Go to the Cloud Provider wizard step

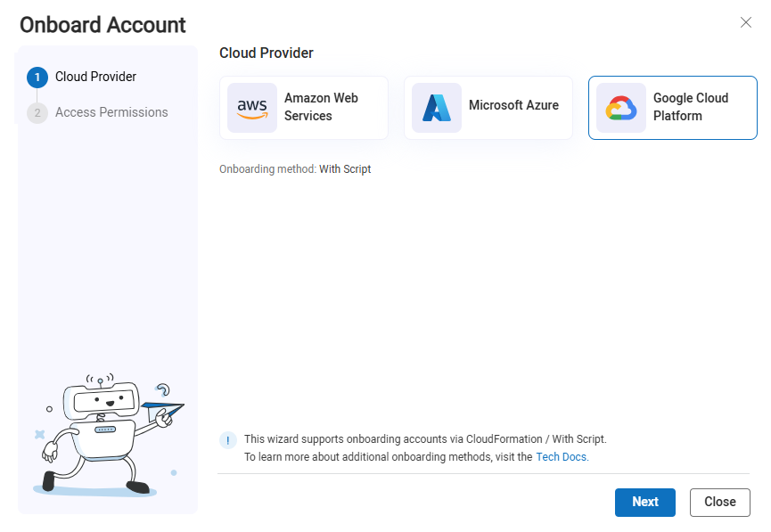coord(95,77)
